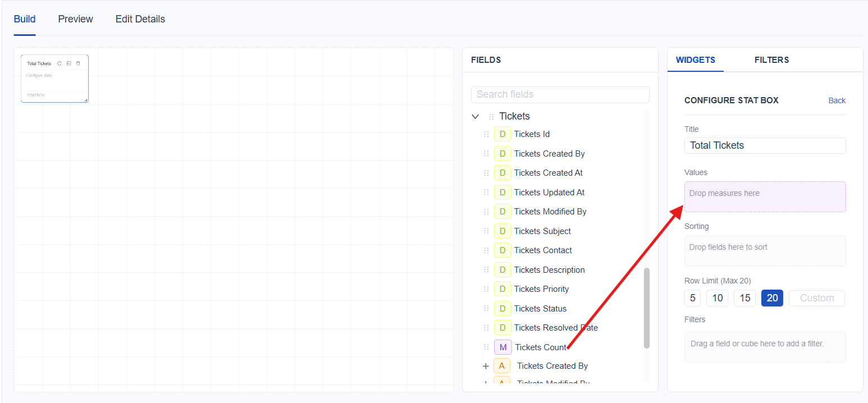Open the Filters tab

(x=771, y=60)
